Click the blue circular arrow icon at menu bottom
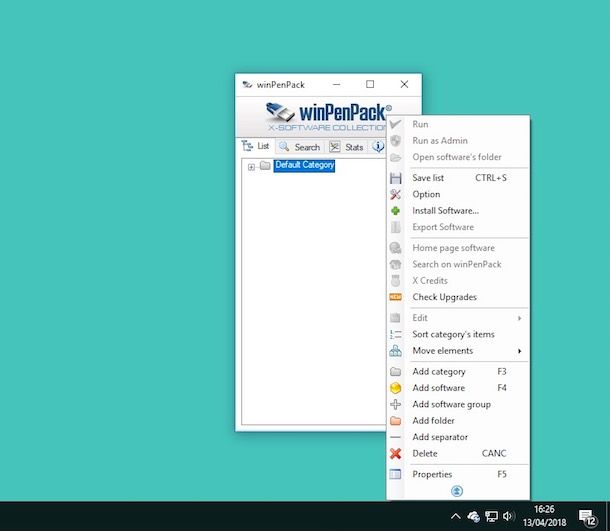 point(457,491)
